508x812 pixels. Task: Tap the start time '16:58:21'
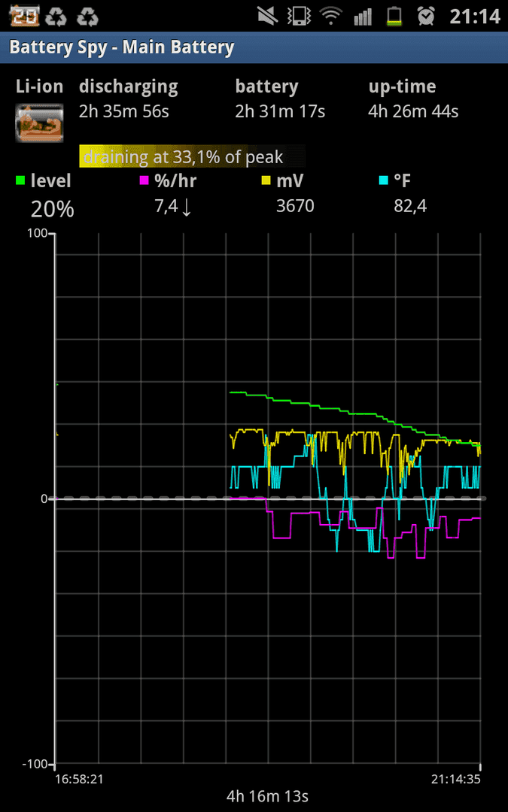[x=79, y=779]
